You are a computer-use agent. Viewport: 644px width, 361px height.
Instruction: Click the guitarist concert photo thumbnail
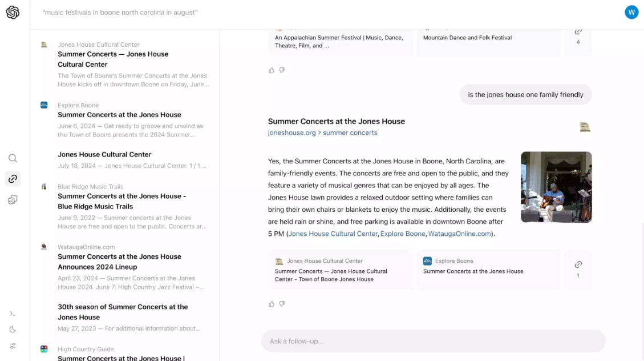(x=556, y=187)
